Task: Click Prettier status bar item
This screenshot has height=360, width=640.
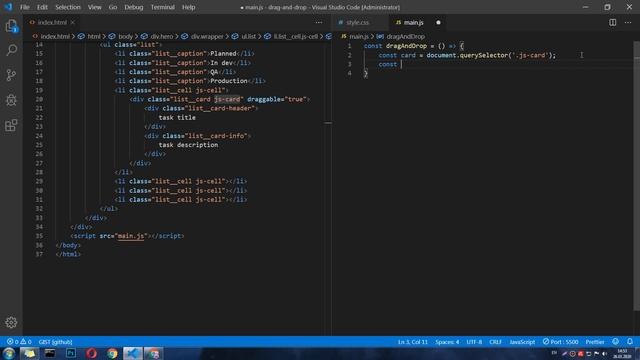Action: [x=595, y=342]
